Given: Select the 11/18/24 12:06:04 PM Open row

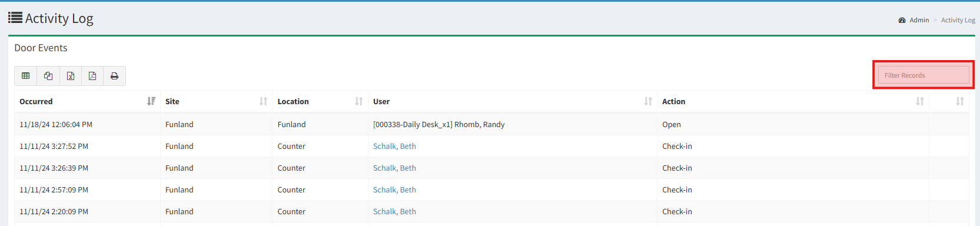Looking at the screenshot, I should point(491,124).
